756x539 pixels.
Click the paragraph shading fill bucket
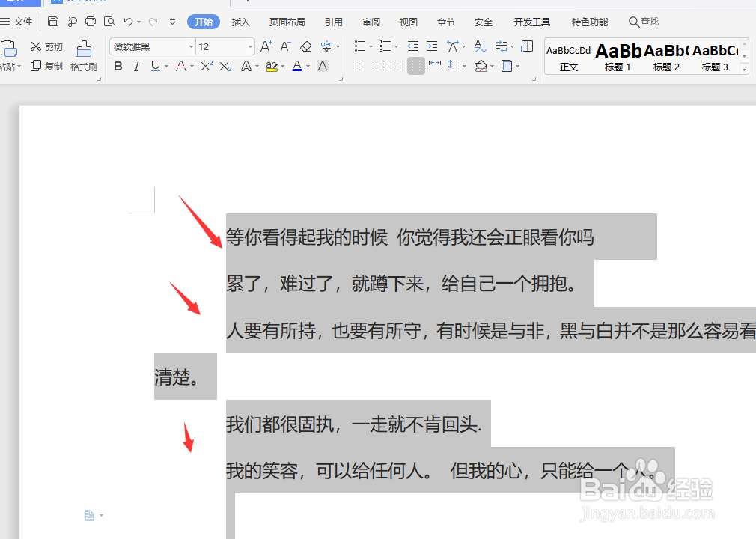pyautogui.click(x=481, y=66)
